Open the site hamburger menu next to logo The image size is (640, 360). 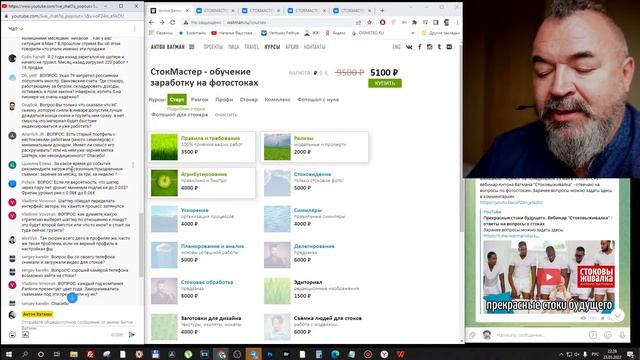(x=191, y=47)
